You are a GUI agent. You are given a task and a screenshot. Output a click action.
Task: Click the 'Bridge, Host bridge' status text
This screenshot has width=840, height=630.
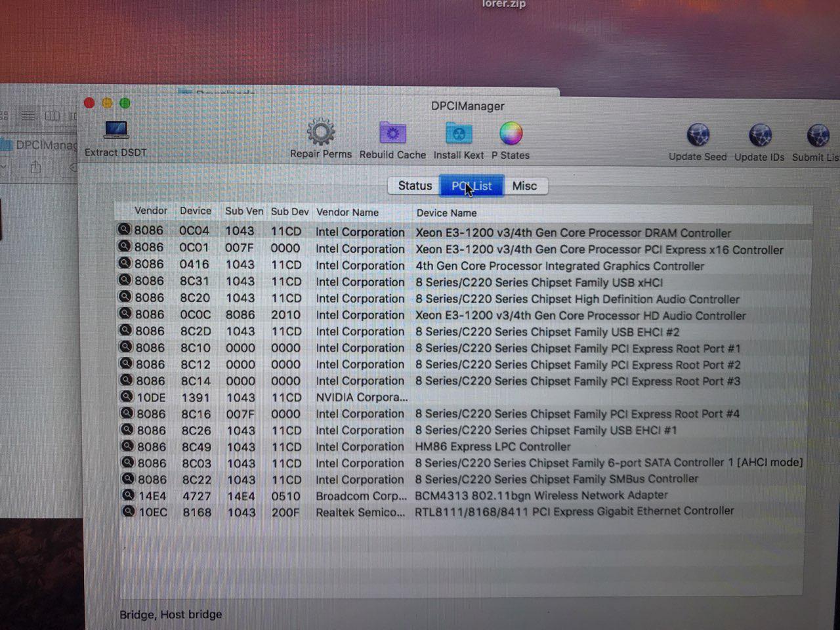[171, 614]
